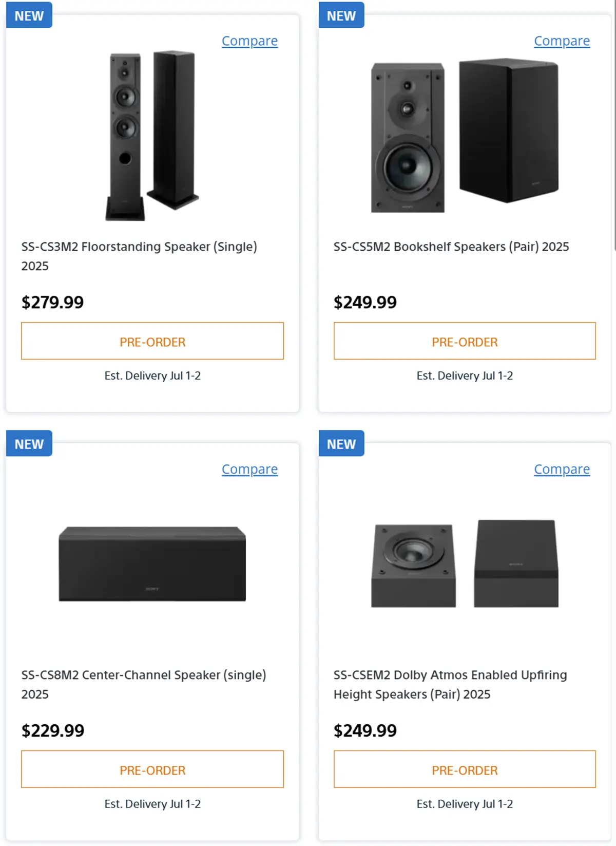Open SS-CS5M2 Bookshelf Speakers title

(451, 247)
